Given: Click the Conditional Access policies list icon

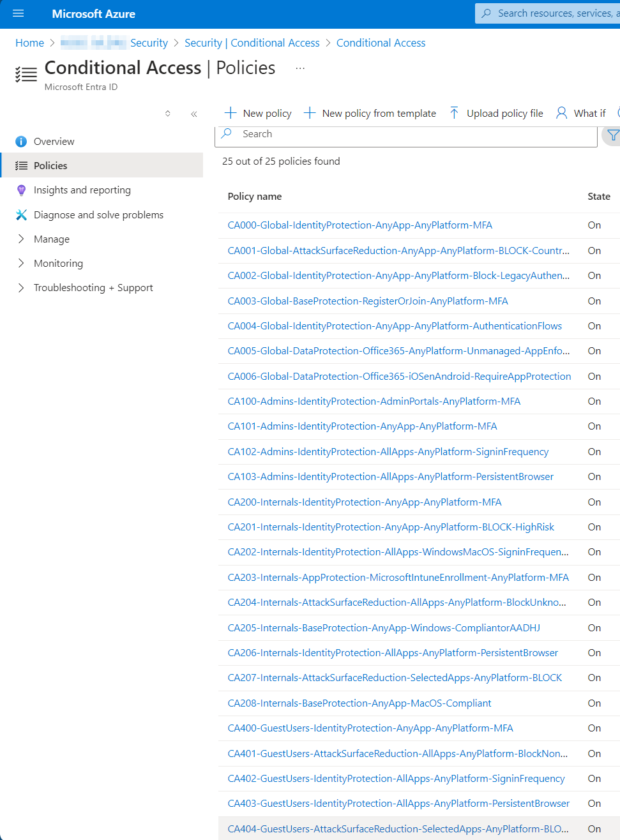Looking at the screenshot, I should (x=26, y=75).
